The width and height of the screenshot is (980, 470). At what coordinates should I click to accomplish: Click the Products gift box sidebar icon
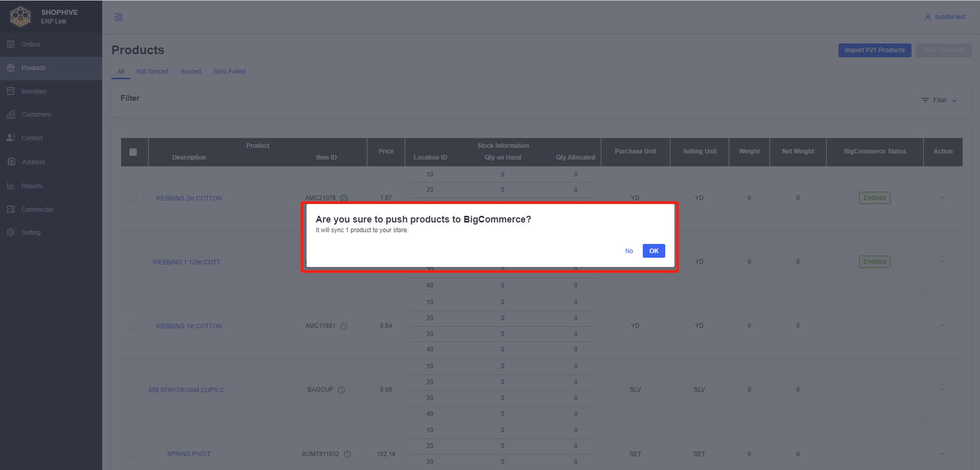11,68
